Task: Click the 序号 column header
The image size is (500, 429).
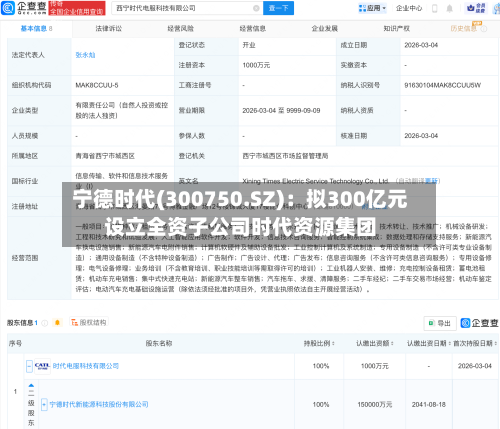Action: point(15,343)
